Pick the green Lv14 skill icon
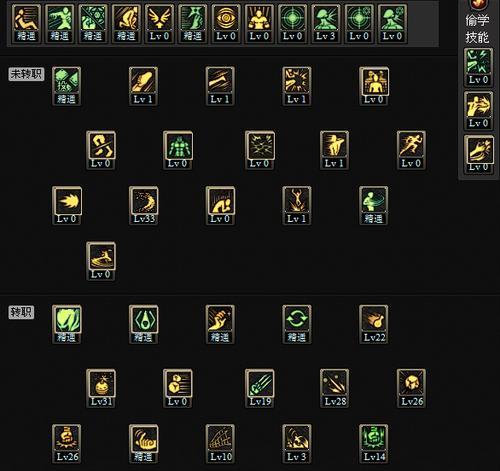The width and height of the screenshot is (500, 471). [x=374, y=443]
